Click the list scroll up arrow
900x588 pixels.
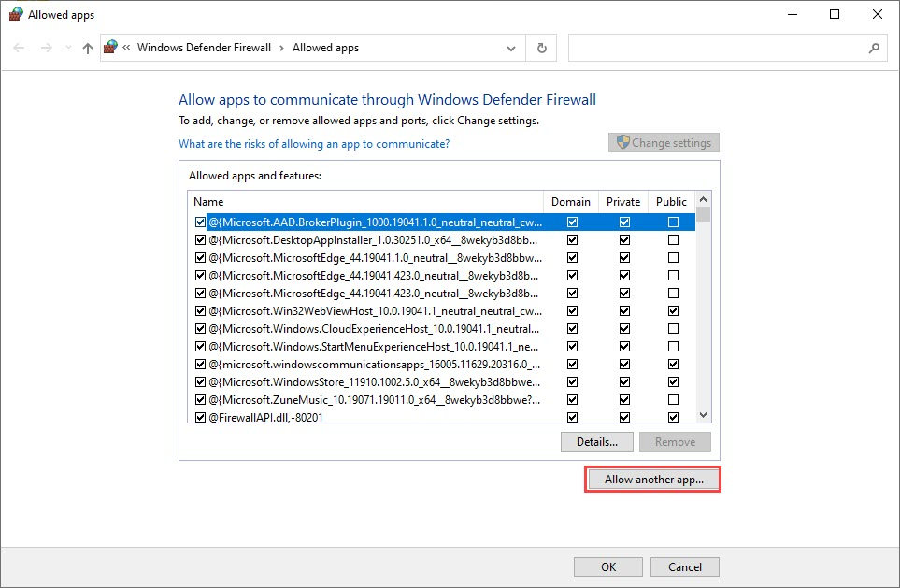coord(703,199)
